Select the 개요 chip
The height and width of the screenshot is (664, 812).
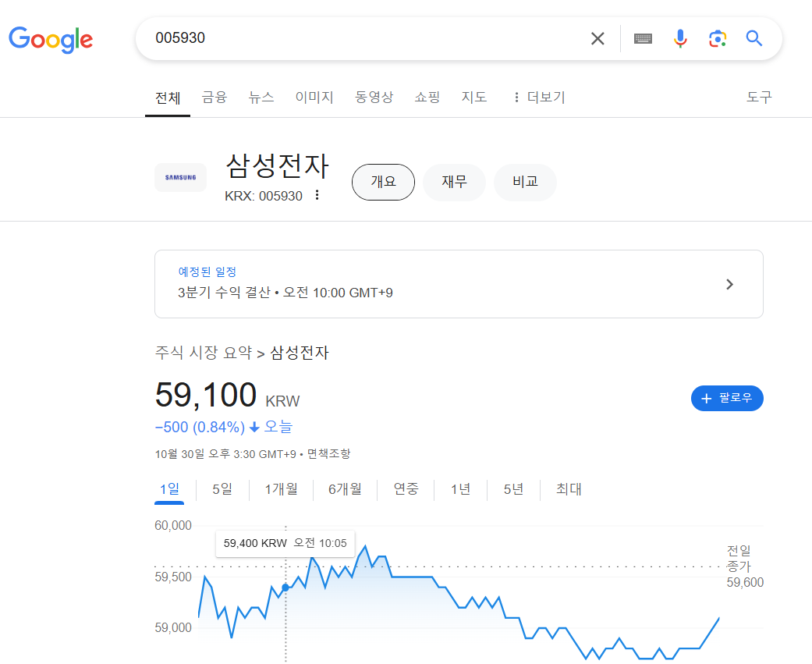(x=383, y=182)
